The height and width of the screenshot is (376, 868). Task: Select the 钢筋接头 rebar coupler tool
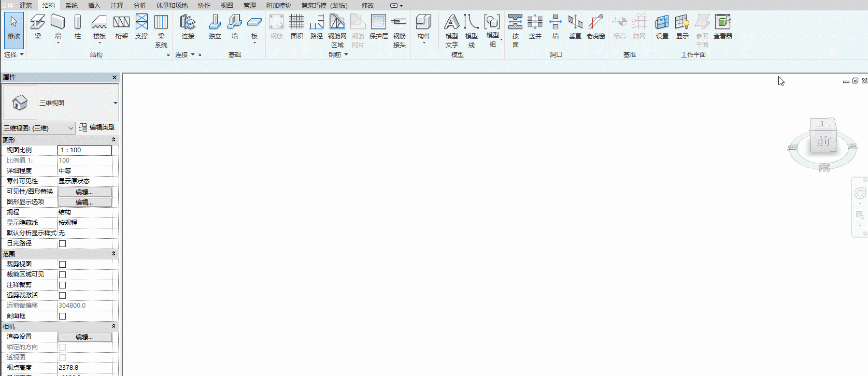[x=400, y=31]
